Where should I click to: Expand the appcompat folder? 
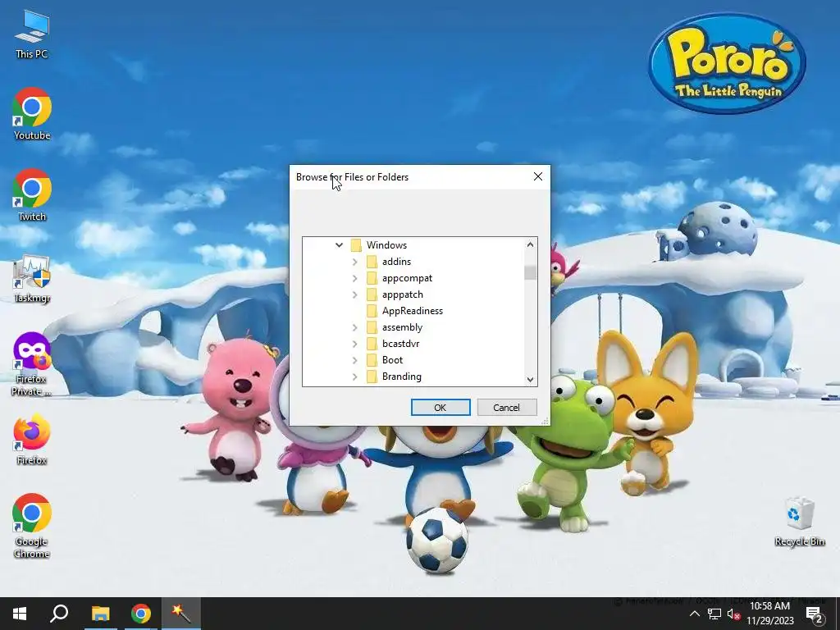coord(354,278)
